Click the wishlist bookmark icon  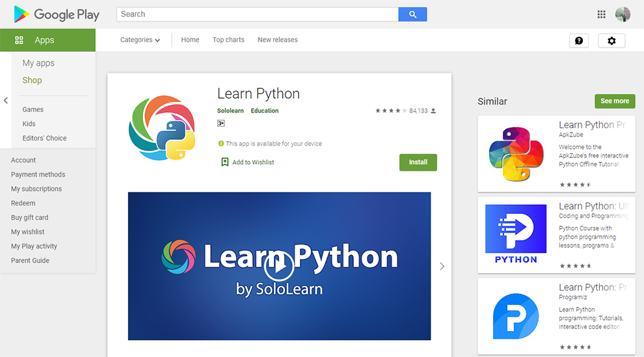224,162
